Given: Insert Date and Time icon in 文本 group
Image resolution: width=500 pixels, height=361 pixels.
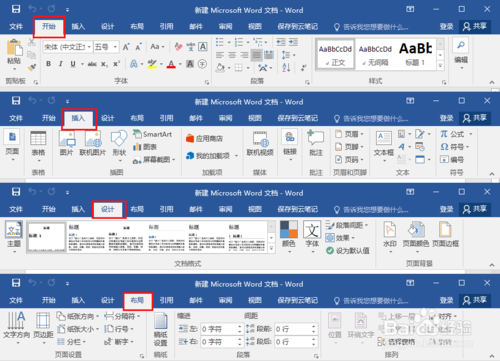Looking at the screenshot, I should pos(420,147).
